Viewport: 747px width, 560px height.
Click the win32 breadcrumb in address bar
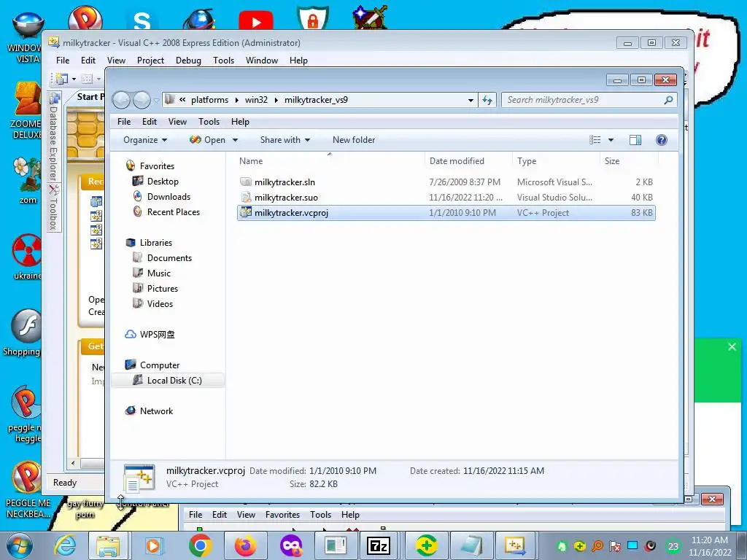[x=256, y=100]
